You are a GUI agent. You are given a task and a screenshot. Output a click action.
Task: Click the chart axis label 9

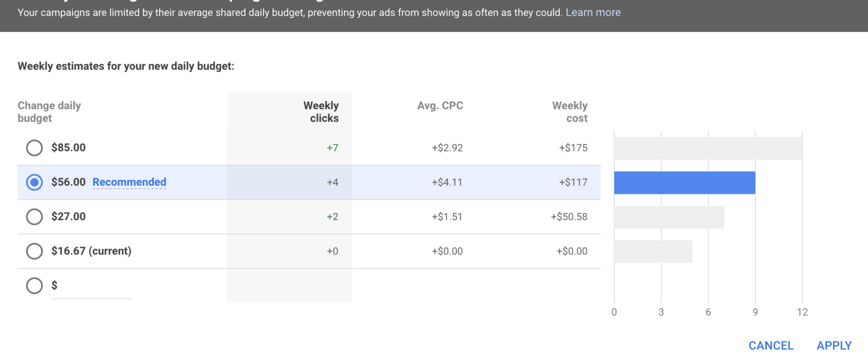755,312
